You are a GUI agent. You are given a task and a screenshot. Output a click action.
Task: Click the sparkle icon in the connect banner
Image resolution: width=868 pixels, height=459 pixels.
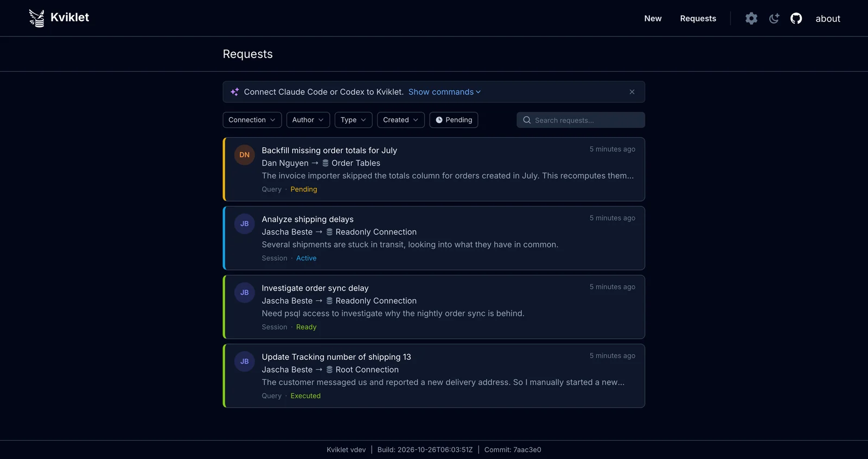click(x=234, y=92)
